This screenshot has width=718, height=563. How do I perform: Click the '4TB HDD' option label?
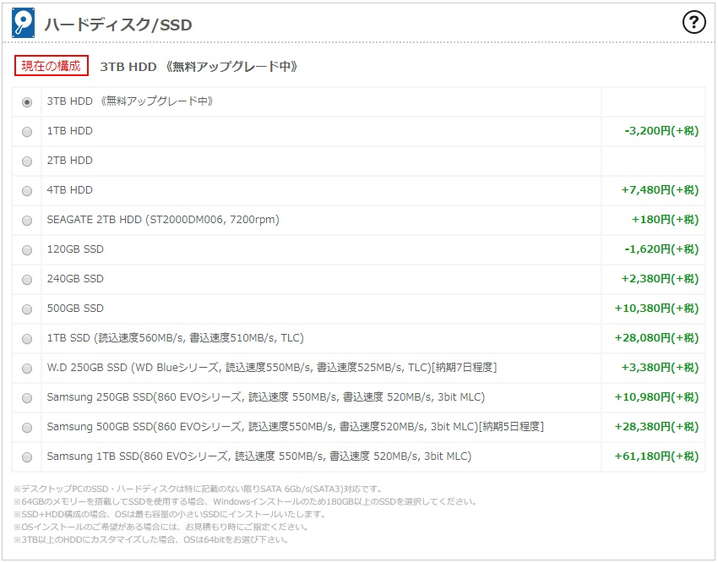click(70, 190)
